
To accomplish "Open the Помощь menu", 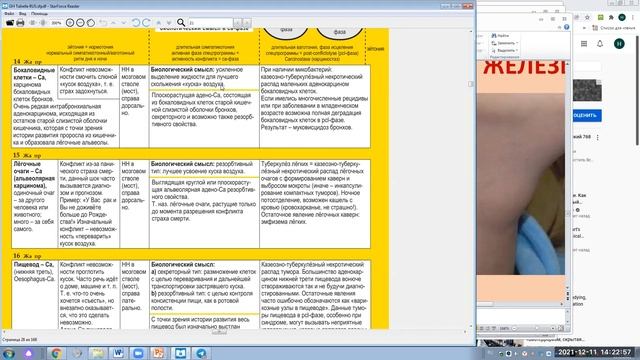I will (x=39, y=13).
